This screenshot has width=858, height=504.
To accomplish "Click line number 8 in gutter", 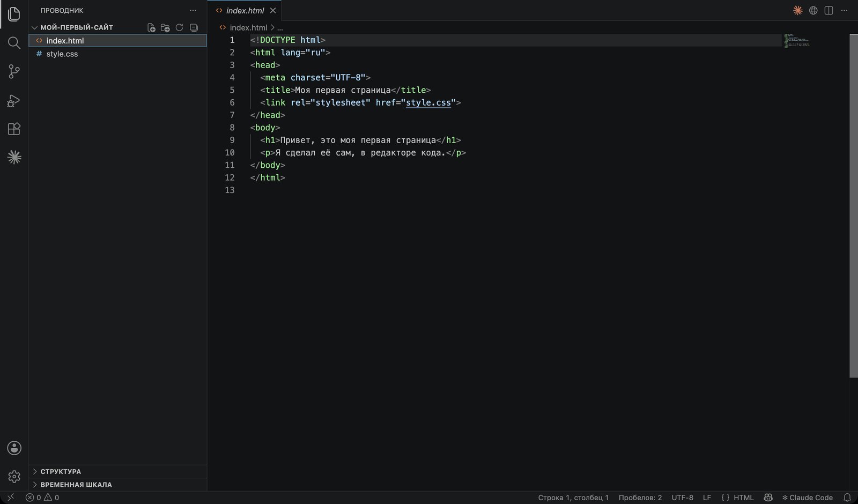I will (232, 128).
